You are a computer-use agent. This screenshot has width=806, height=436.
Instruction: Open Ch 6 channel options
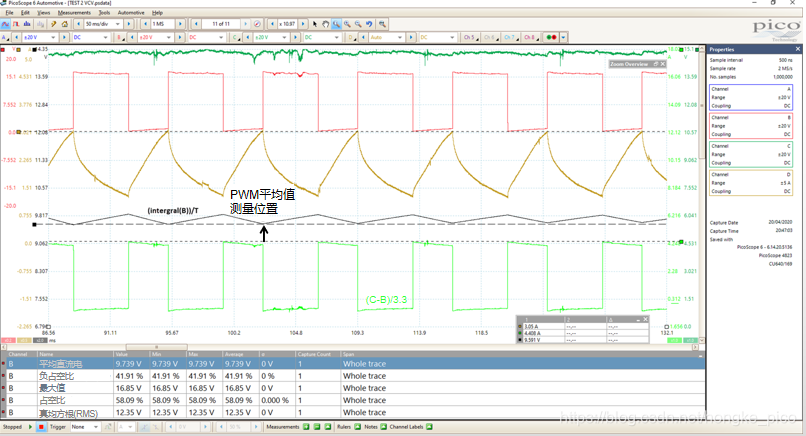tap(490, 38)
